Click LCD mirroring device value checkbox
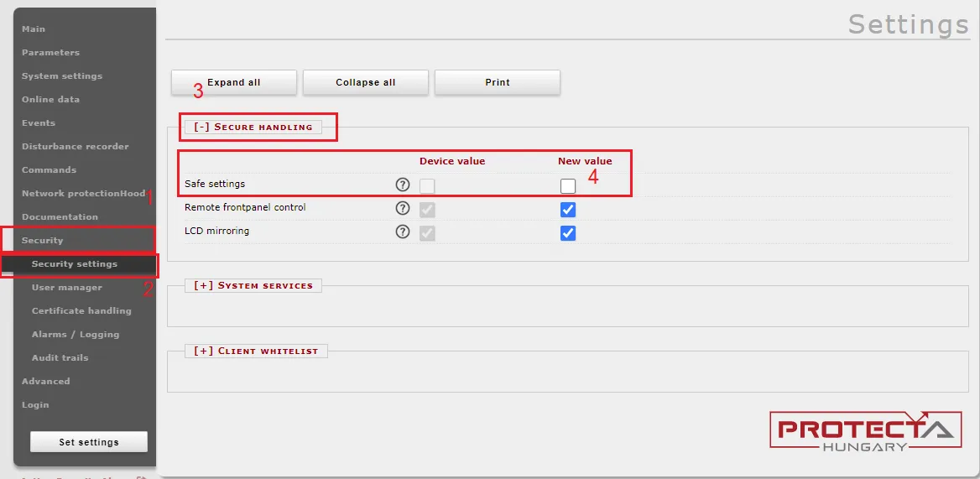Screen dimensions: 980x479 coord(427,233)
